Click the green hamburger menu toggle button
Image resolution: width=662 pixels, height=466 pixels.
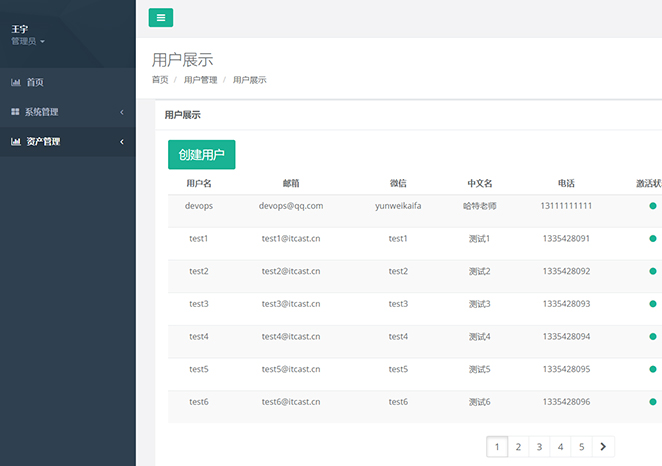160,17
